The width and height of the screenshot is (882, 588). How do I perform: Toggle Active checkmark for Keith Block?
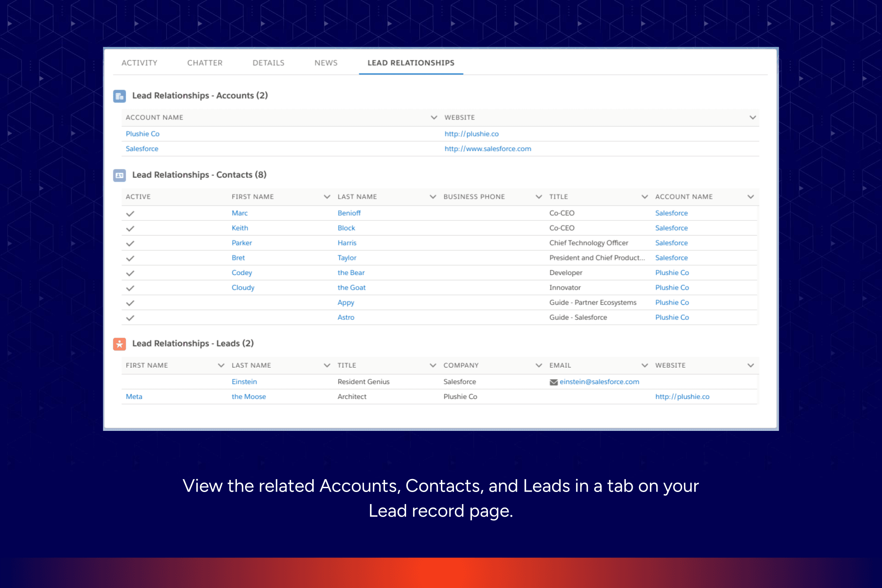click(130, 229)
